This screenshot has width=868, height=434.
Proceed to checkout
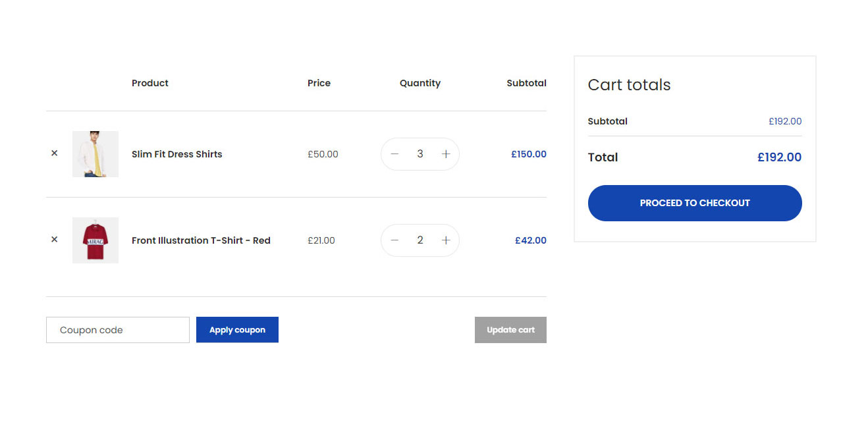(x=695, y=203)
